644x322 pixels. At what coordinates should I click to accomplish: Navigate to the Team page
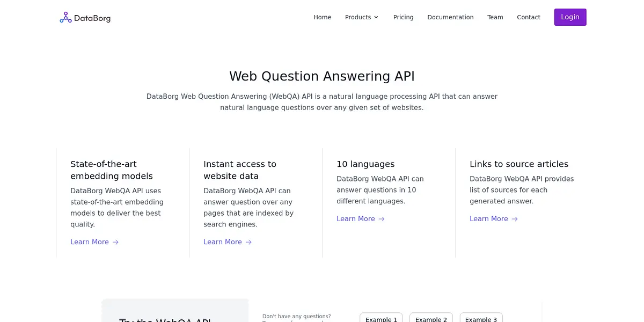(x=495, y=17)
